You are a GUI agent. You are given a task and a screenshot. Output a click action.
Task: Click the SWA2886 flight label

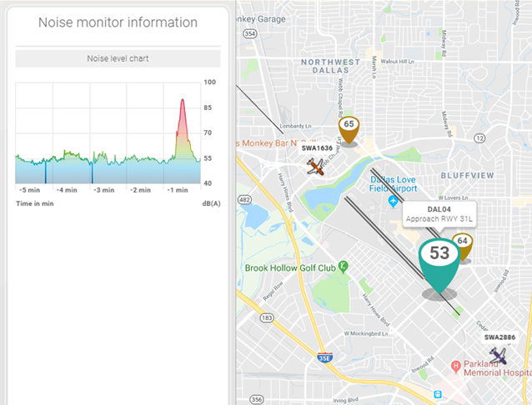499,337
